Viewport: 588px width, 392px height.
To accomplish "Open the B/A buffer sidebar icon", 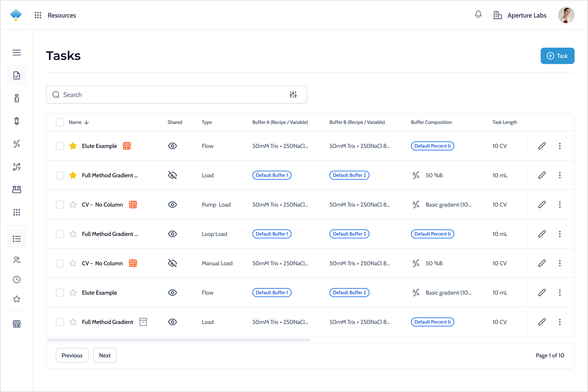I will tap(17, 144).
